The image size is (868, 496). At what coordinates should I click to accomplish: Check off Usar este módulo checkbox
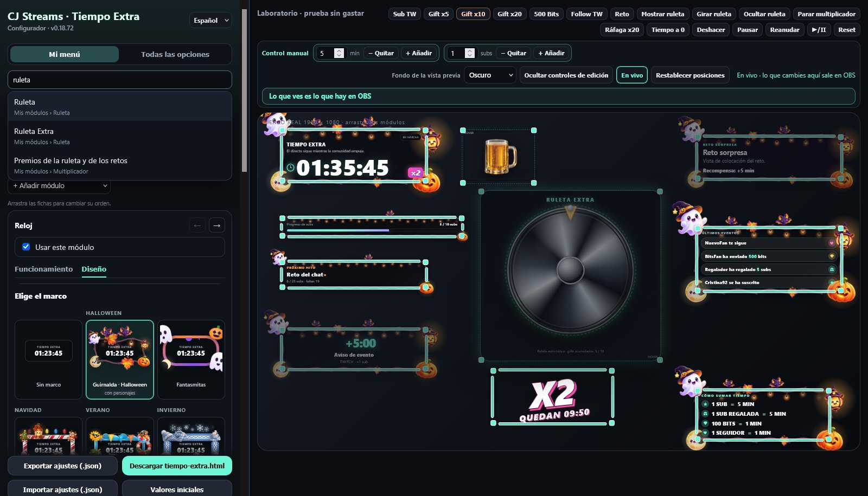pos(26,247)
